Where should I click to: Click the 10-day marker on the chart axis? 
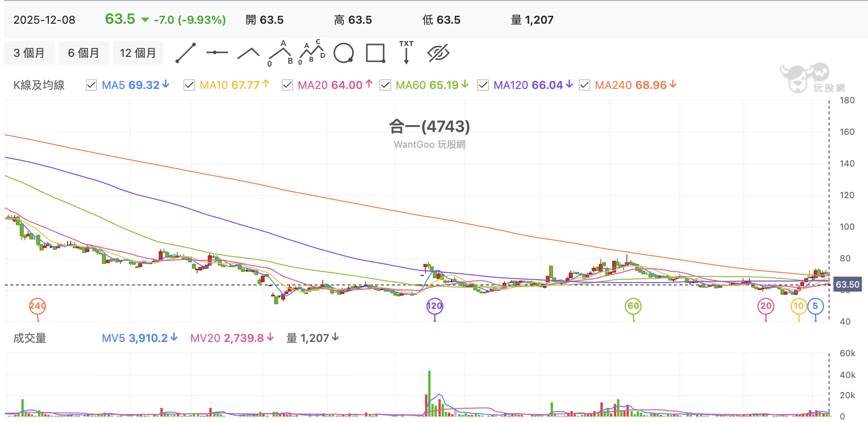click(799, 306)
